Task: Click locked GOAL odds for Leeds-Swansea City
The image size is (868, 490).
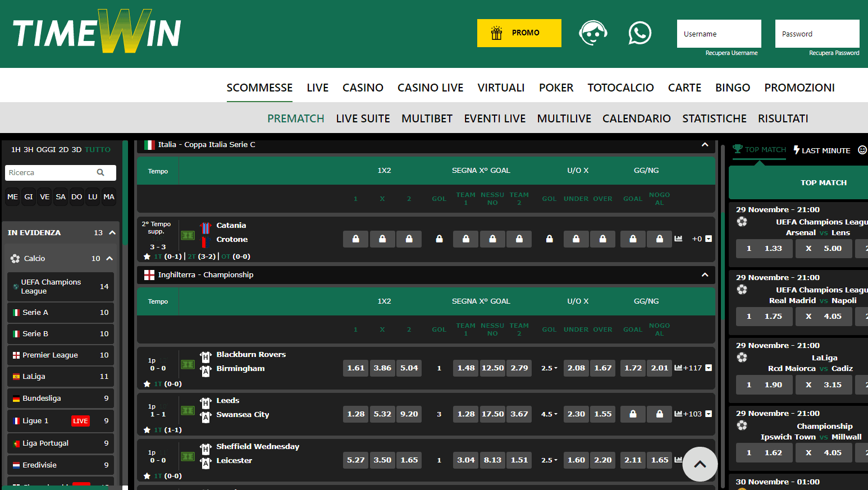Action: [633, 414]
